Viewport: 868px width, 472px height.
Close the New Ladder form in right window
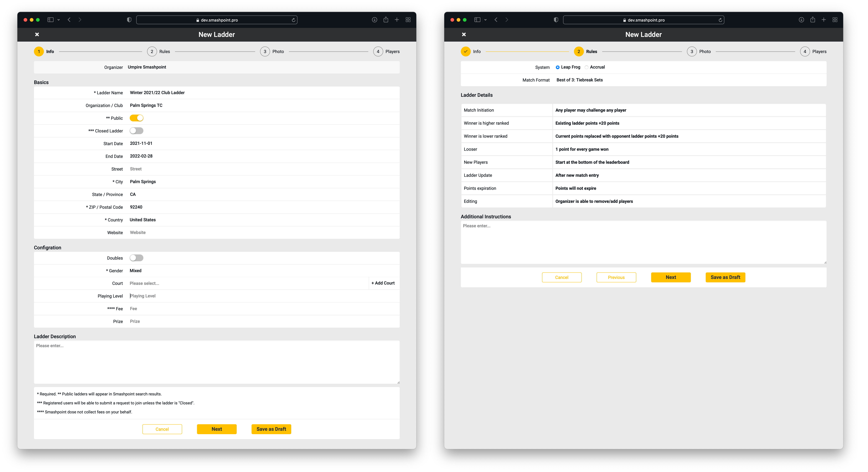coord(464,34)
